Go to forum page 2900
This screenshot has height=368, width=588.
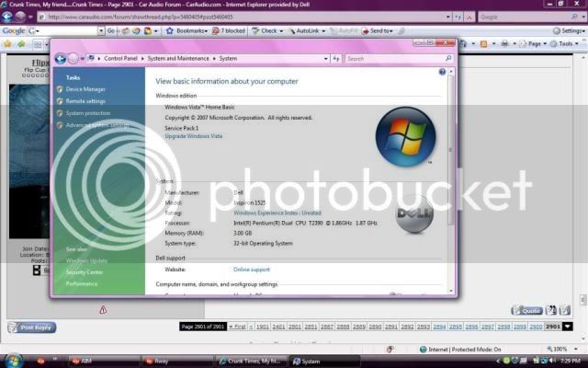[536, 327]
